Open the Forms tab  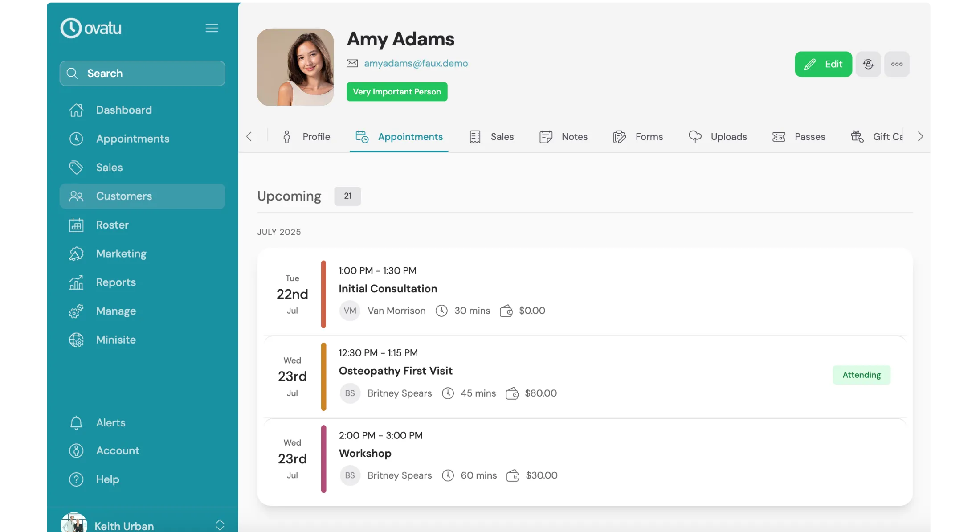[x=649, y=137]
